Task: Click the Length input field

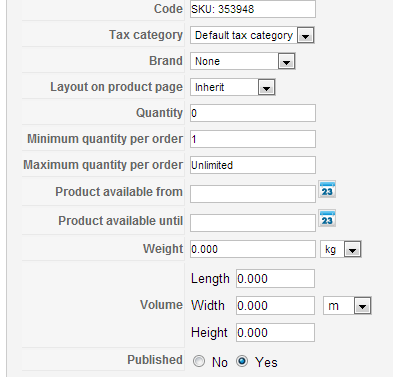Action: (x=275, y=279)
